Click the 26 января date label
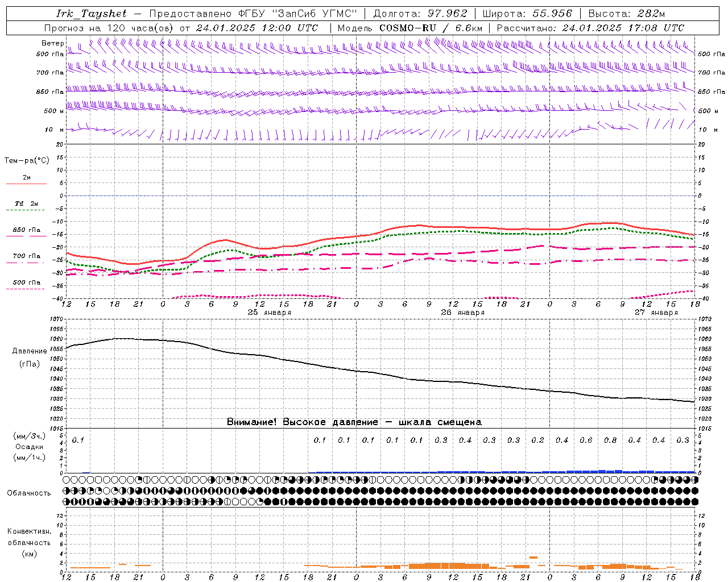The width and height of the screenshot is (728, 582). [x=462, y=312]
